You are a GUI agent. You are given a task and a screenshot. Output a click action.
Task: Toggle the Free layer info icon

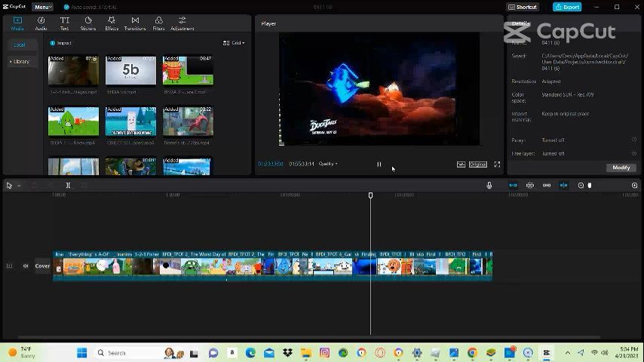(x=633, y=153)
